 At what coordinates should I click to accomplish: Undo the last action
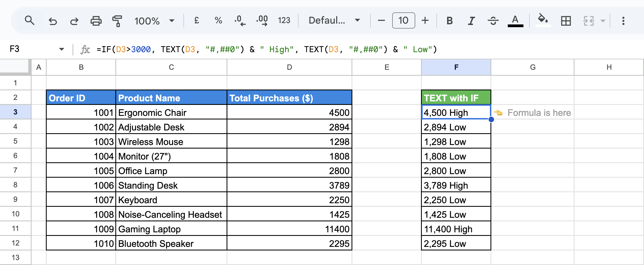pyautogui.click(x=52, y=21)
